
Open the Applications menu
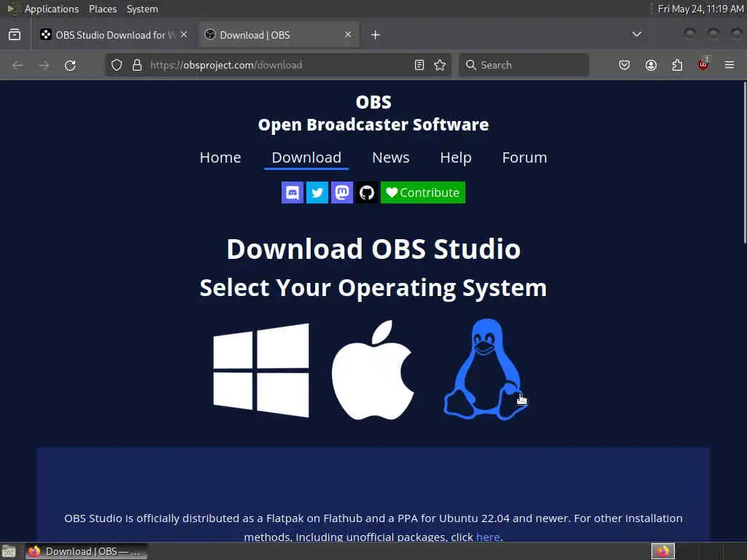(x=52, y=9)
